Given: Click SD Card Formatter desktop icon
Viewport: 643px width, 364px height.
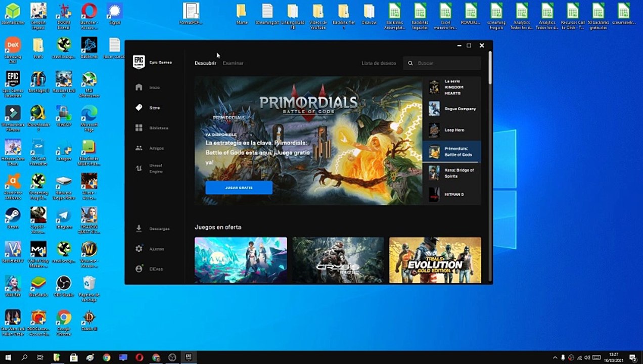Looking at the screenshot, I should (38, 152).
